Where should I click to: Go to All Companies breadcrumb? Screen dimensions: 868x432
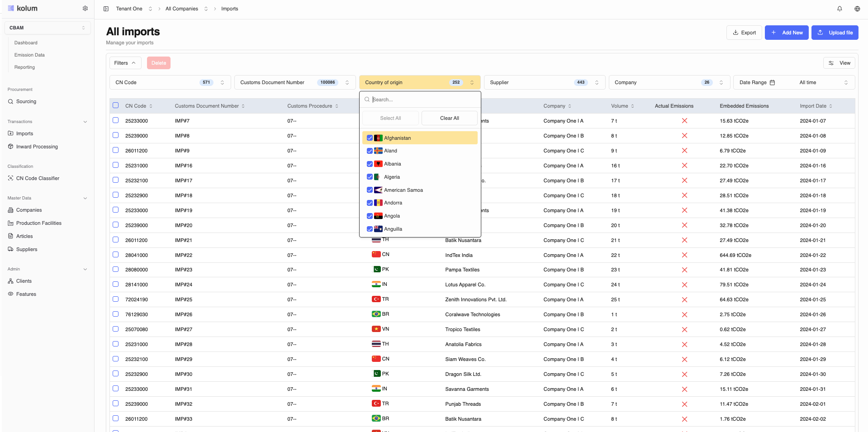182,9
